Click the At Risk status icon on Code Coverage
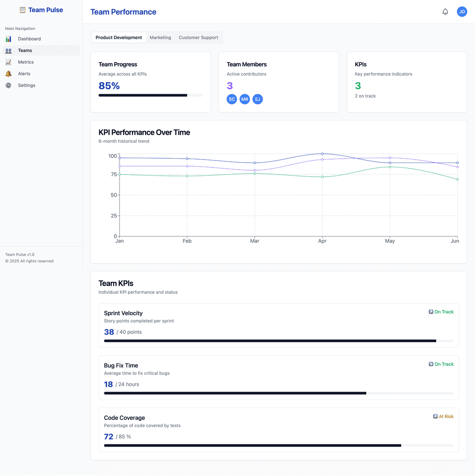475x476 pixels. [x=435, y=416]
